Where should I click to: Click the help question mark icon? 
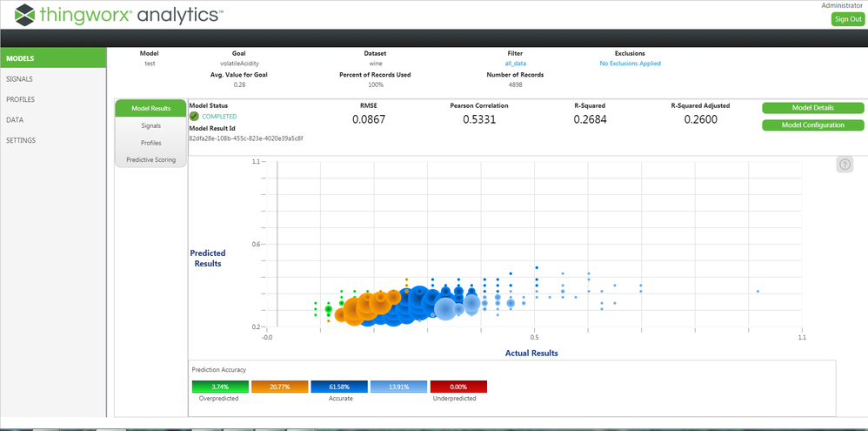click(845, 165)
